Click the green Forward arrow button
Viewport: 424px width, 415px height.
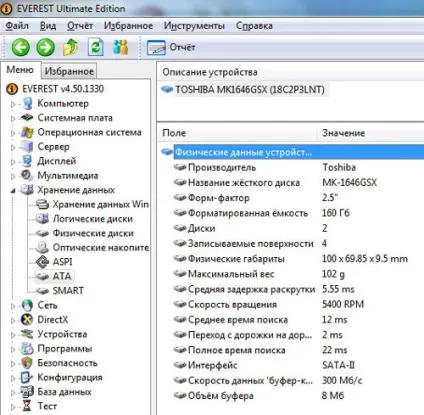coord(46,47)
